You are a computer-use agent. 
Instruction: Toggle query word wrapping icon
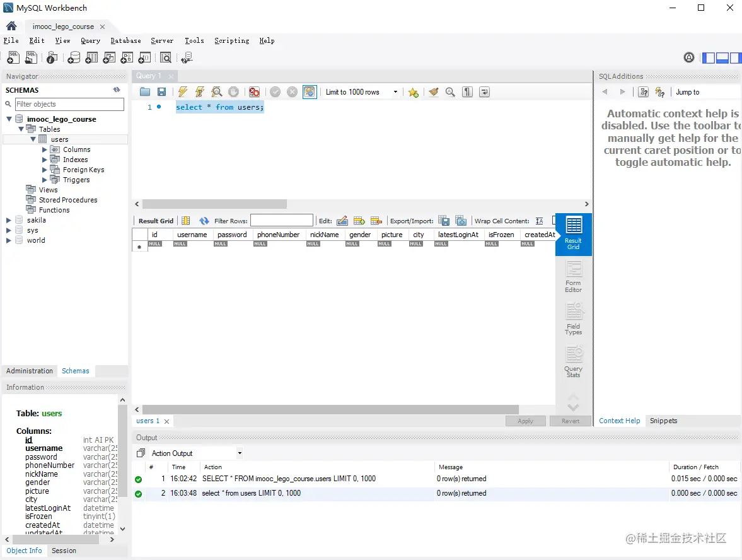click(x=485, y=92)
